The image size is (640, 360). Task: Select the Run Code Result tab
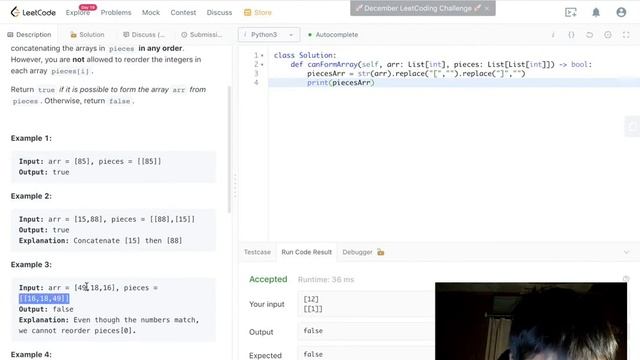tap(307, 252)
